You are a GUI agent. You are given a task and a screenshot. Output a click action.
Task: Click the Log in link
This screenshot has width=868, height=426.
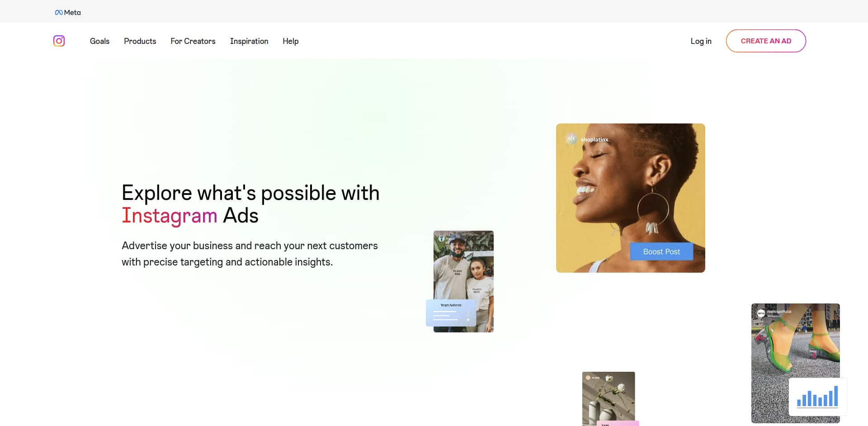(x=701, y=41)
